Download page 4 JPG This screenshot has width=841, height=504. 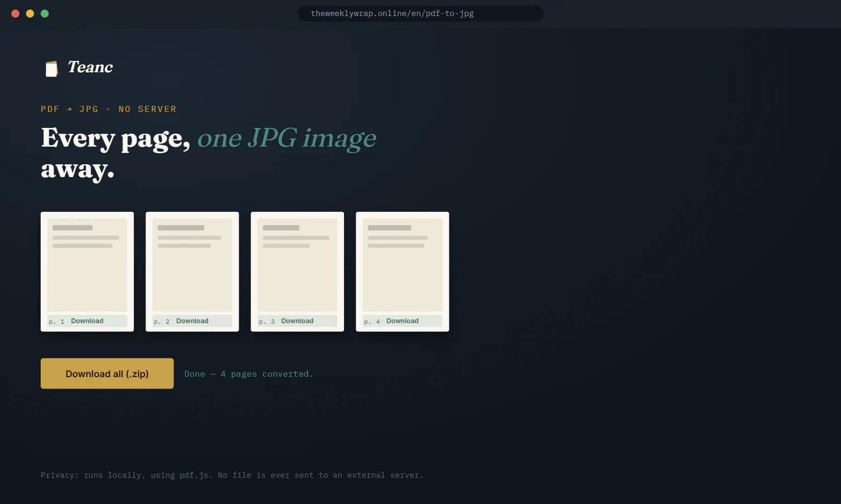(x=402, y=321)
